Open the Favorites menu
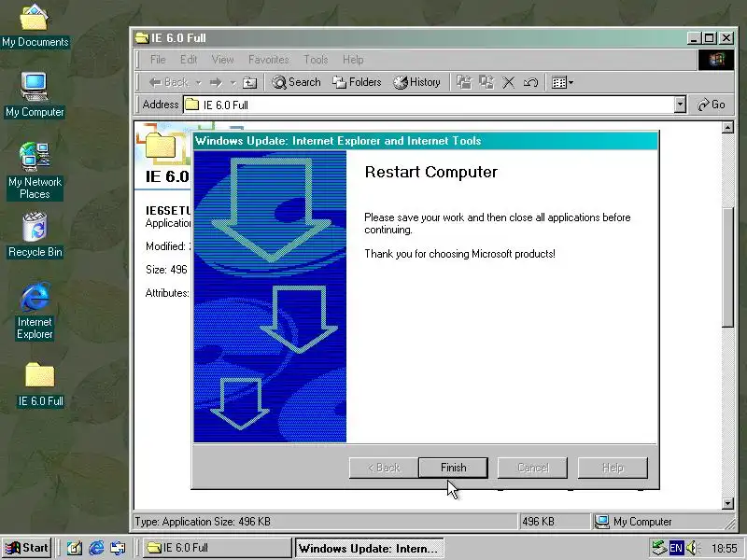 point(269,60)
